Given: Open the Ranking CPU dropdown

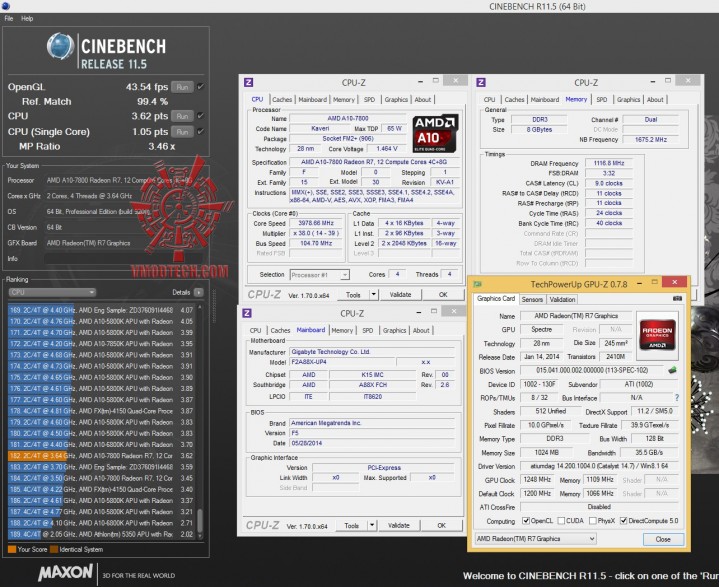Looking at the screenshot, I should click(52, 293).
